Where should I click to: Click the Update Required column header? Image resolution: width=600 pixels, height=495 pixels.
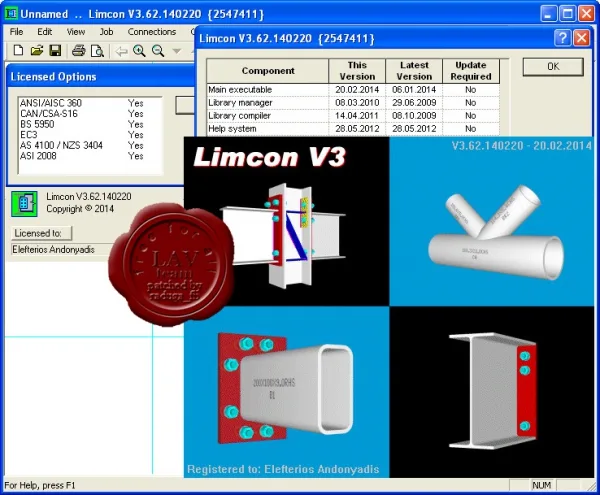pos(471,71)
